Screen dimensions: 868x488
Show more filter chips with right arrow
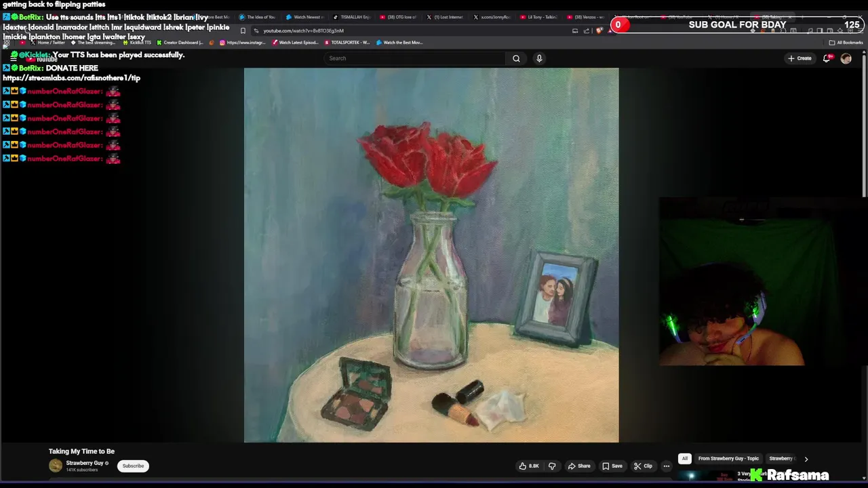pyautogui.click(x=806, y=459)
